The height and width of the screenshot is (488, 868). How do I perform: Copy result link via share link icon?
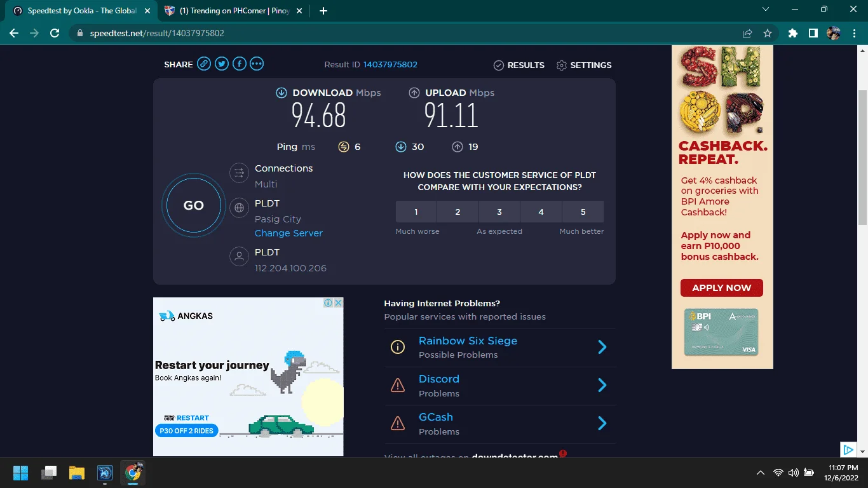click(203, 64)
